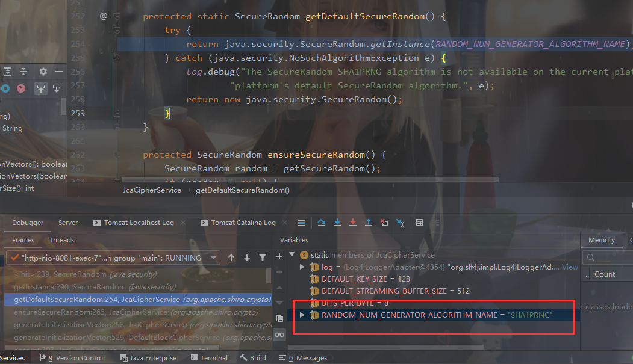This screenshot has height=364, width=633.
Task: Click the View link for log variable
Action: tap(570, 267)
